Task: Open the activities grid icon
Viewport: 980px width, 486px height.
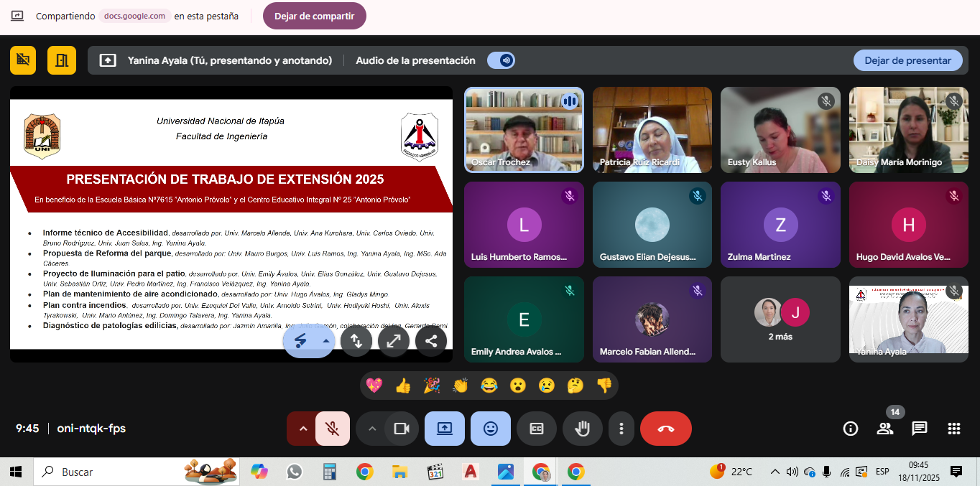Action: click(x=954, y=429)
